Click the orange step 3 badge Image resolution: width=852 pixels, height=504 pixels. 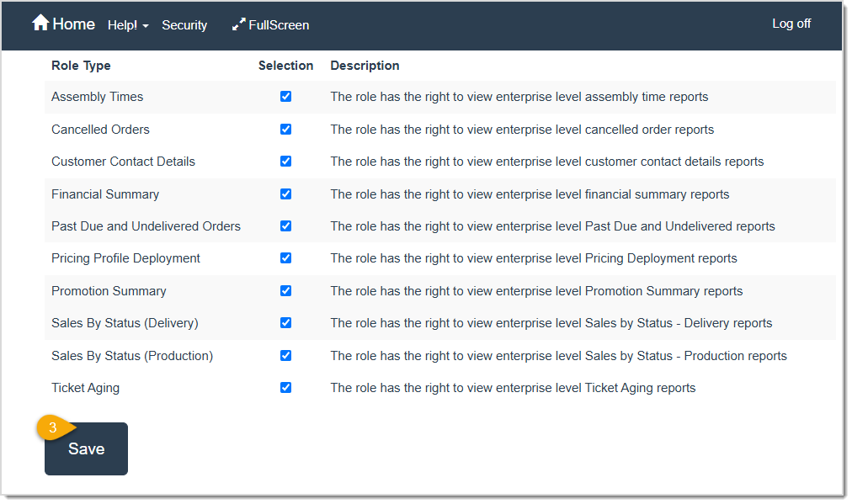(53, 428)
